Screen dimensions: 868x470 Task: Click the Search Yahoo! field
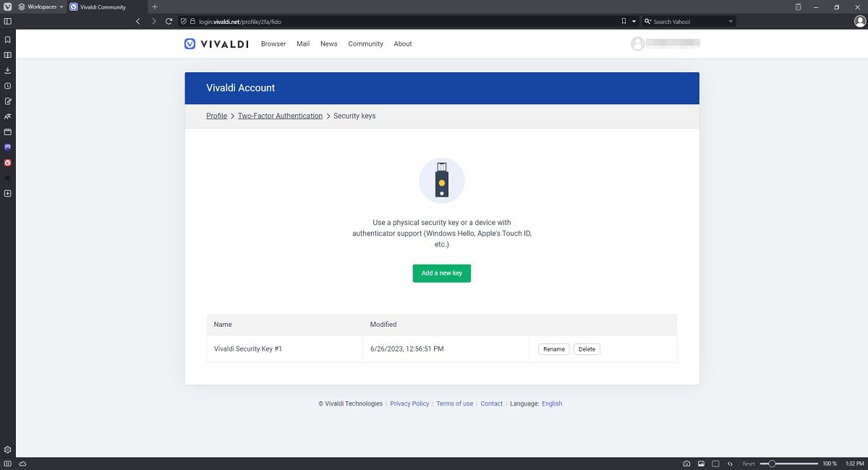(x=689, y=22)
